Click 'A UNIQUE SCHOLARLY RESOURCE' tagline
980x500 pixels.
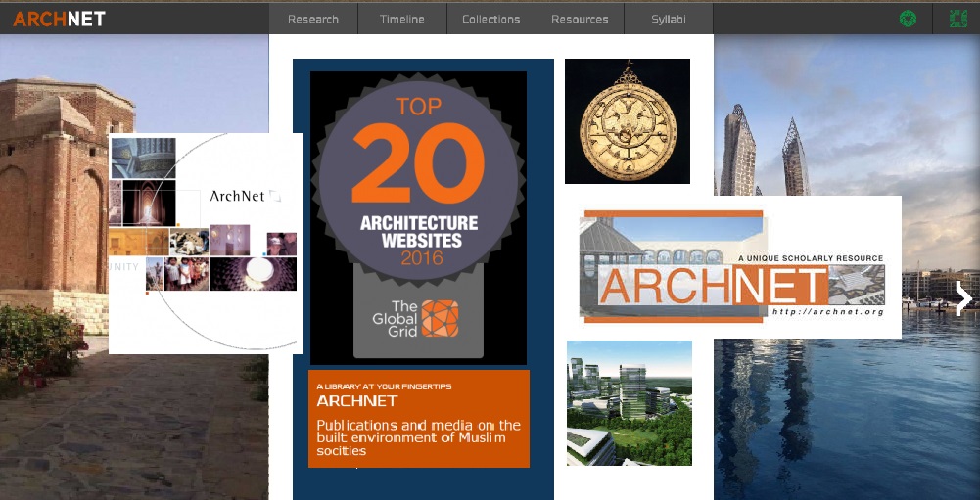pyautogui.click(x=810, y=258)
